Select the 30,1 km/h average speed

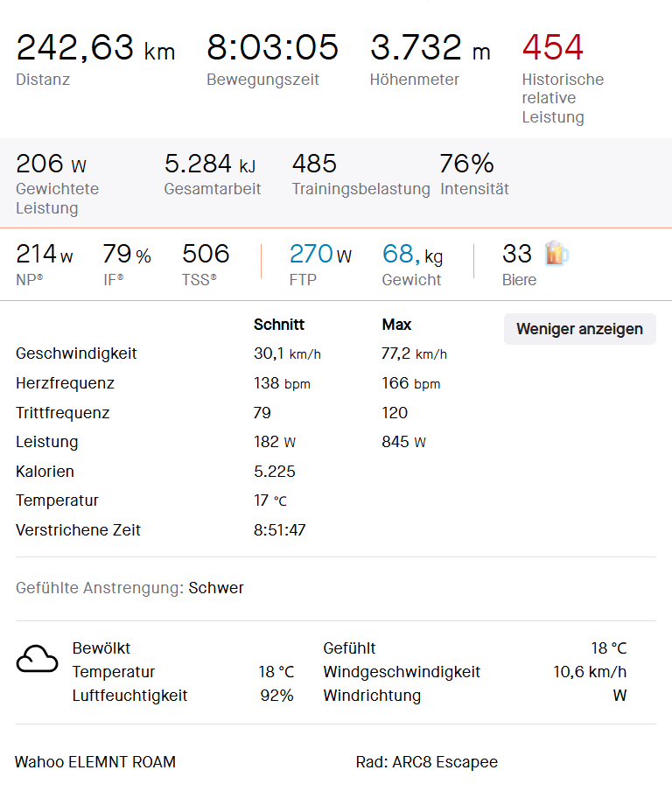[287, 353]
